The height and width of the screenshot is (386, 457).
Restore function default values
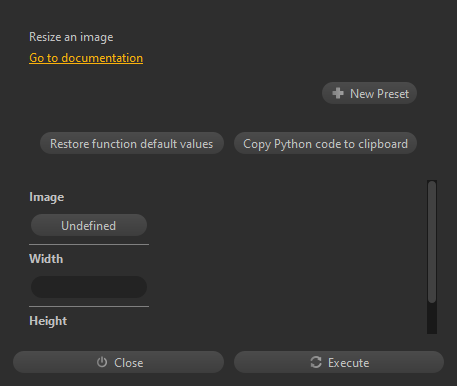[x=132, y=143]
